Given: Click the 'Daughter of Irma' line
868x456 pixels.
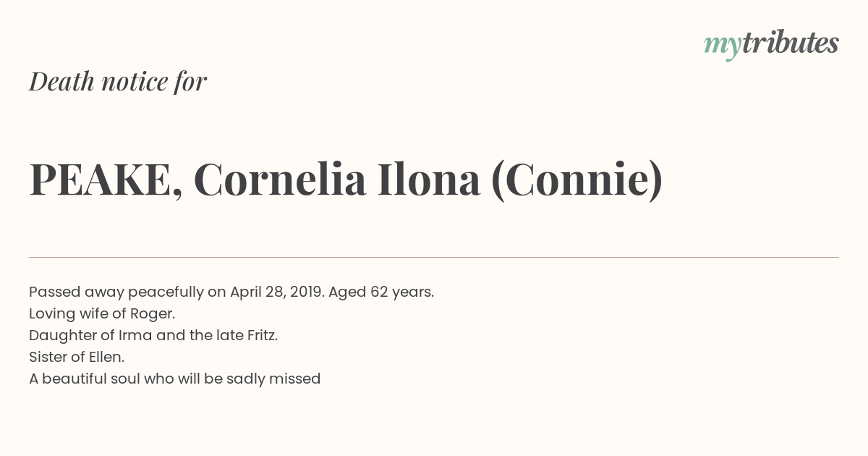Looking at the screenshot, I should coord(153,335).
